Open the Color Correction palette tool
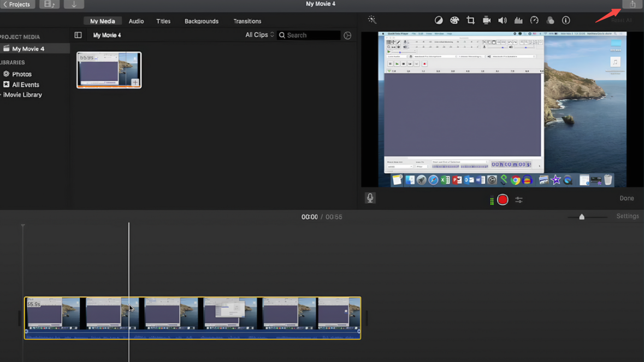 tap(454, 21)
